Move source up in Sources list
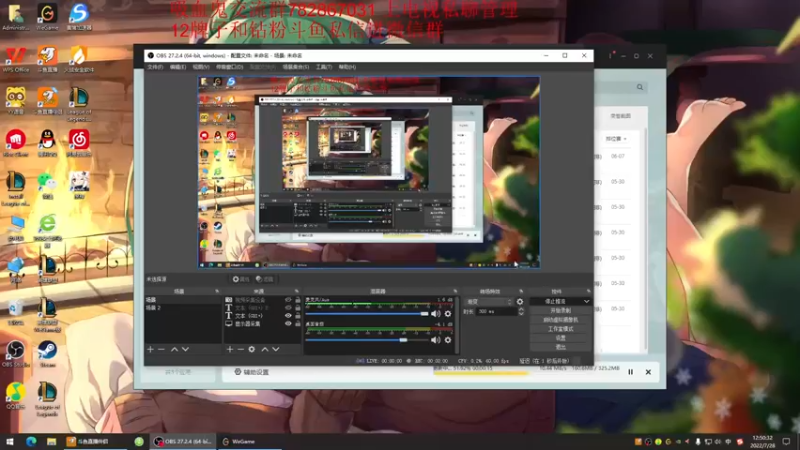The height and width of the screenshot is (450, 800). click(265, 349)
